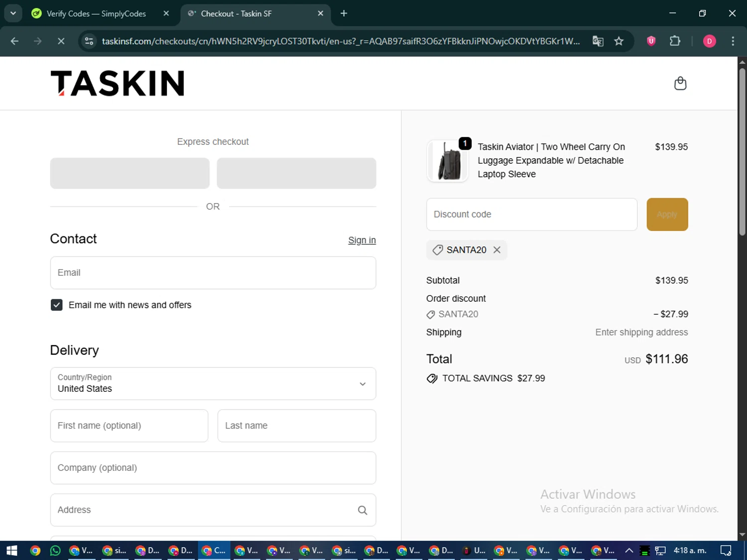
Task: Open the tab search dropdown arrow
Action: (13, 13)
